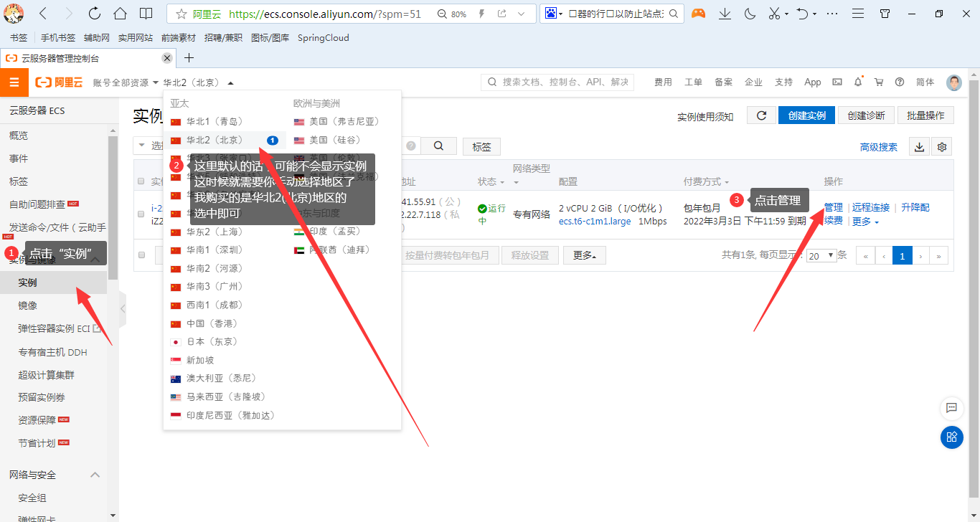Open the browser home page icon
The image size is (980, 522).
point(120,14)
